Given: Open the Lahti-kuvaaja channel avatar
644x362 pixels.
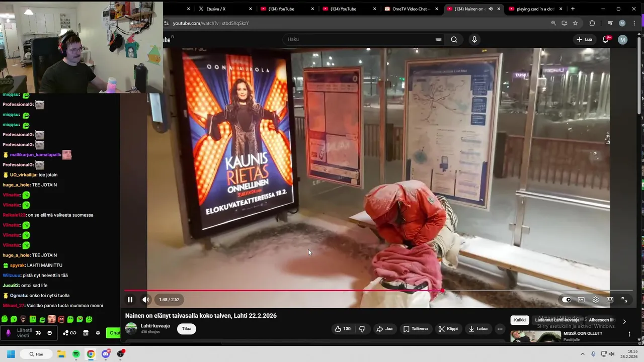Looking at the screenshot, I should tap(131, 329).
